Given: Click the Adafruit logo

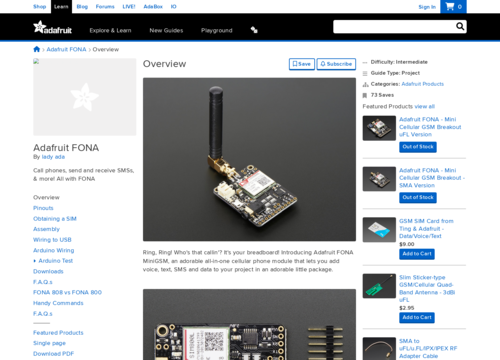Looking at the screenshot, I should point(52,27).
